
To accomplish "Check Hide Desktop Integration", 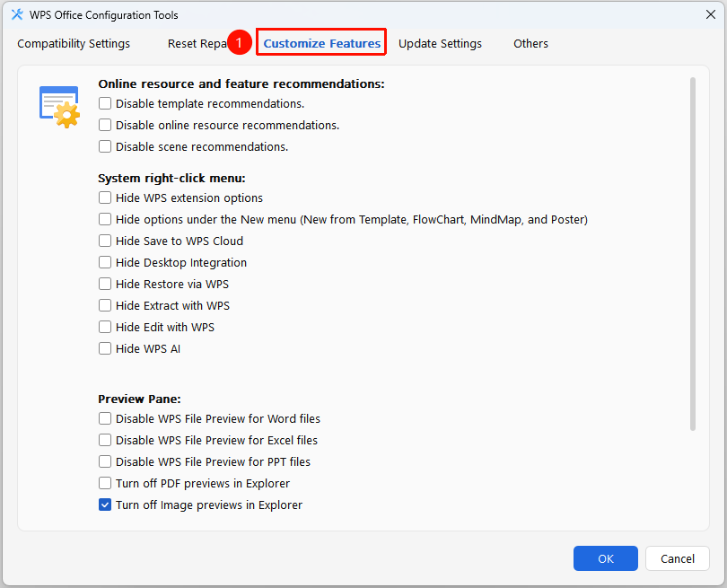I will coord(105,262).
